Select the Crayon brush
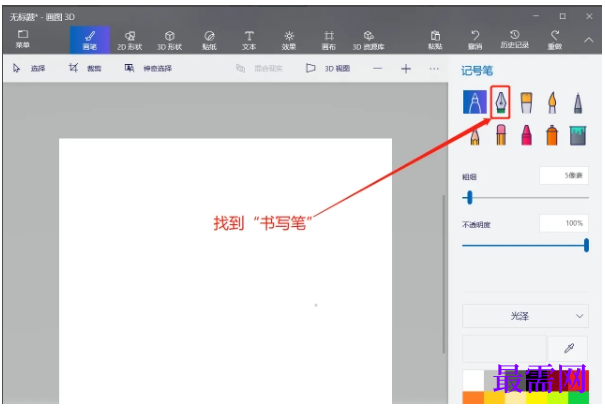The width and height of the screenshot is (605, 410). pyautogui.click(x=526, y=135)
